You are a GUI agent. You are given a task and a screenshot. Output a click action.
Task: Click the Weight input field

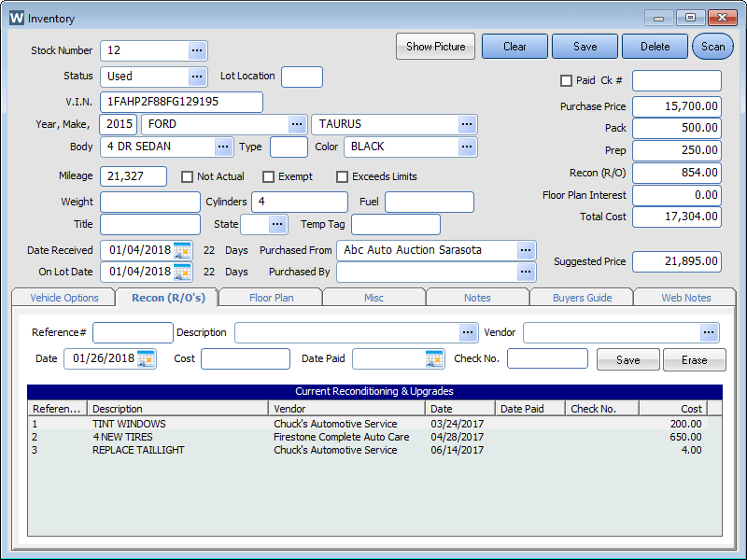tap(150, 202)
